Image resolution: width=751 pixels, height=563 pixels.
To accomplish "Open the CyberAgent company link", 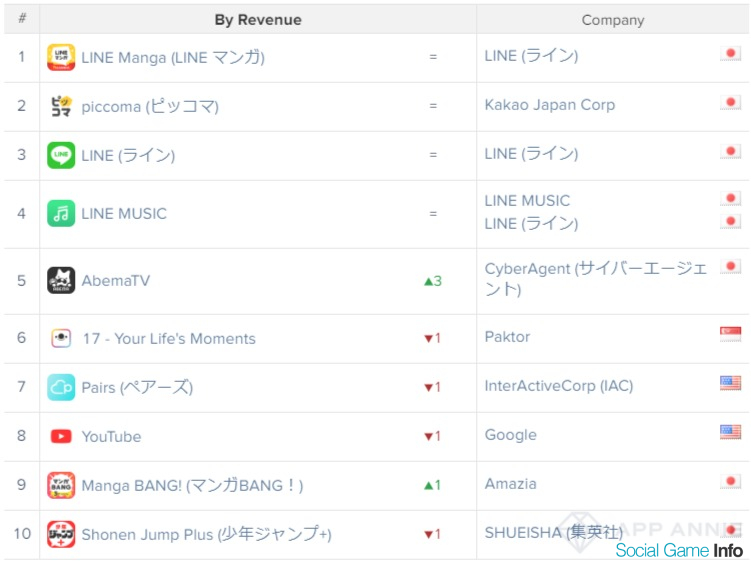I will (595, 279).
